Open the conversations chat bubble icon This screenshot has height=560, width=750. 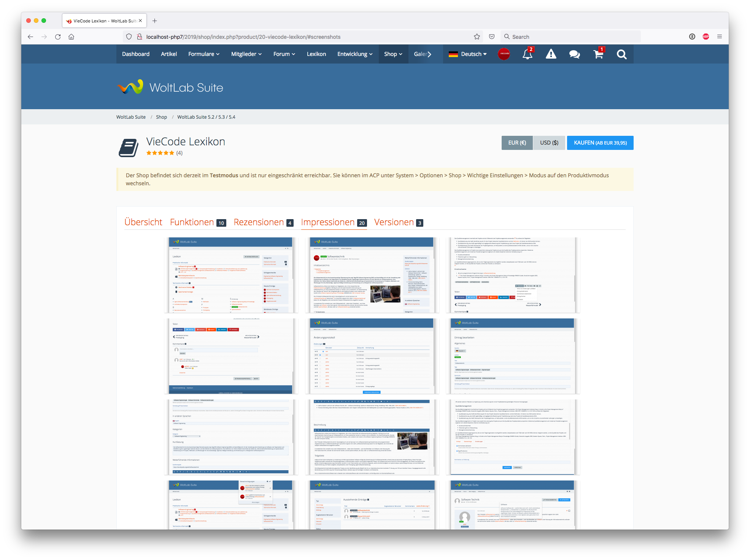(574, 54)
